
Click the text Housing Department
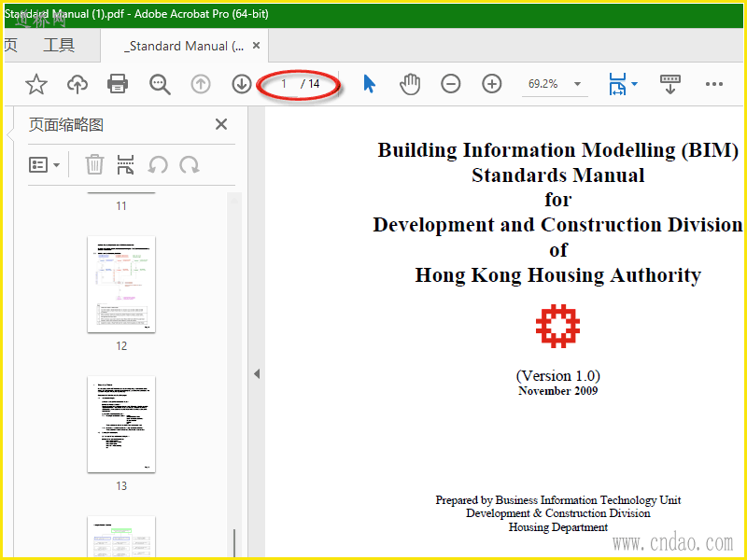[x=557, y=527]
